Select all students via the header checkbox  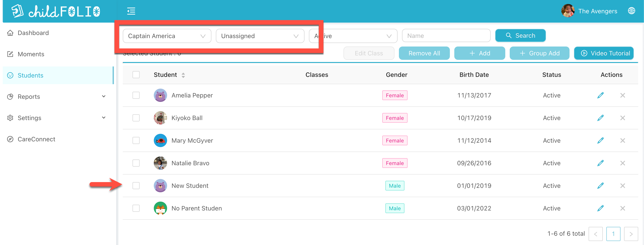point(136,74)
